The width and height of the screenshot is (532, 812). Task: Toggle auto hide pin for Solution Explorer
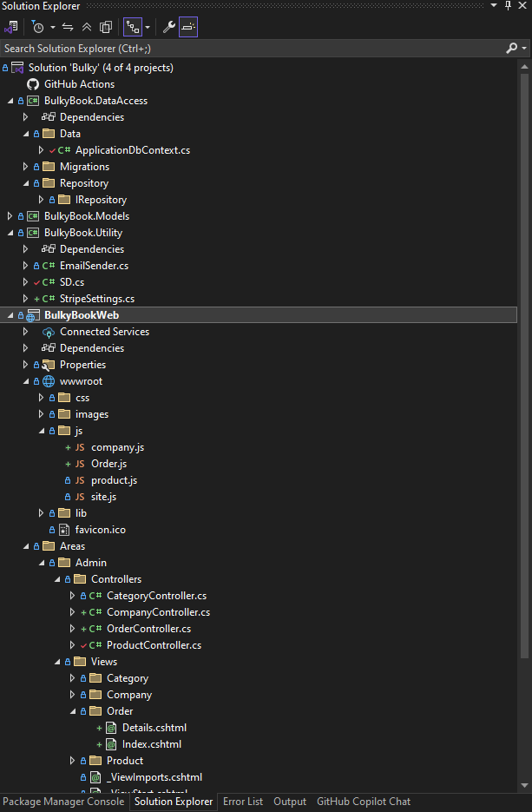pyautogui.click(x=509, y=6)
